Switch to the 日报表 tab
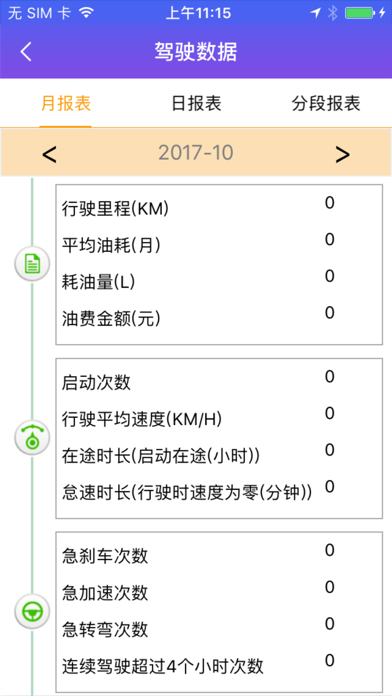392x696 pixels. (x=196, y=103)
